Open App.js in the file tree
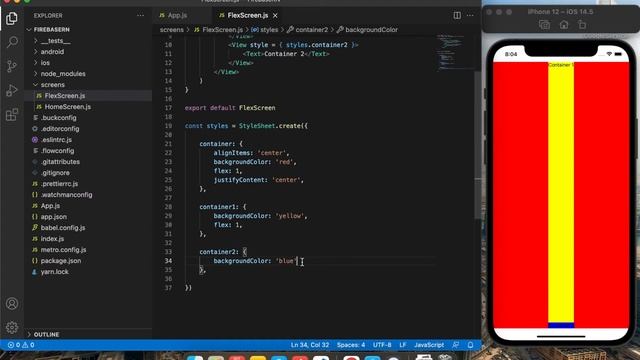The image size is (640, 360). point(50,206)
